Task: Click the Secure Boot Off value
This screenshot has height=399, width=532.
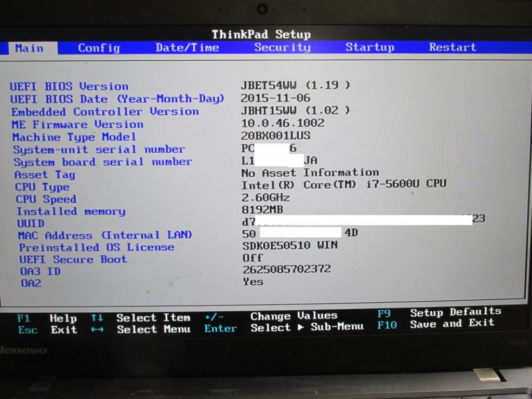Action: click(x=252, y=258)
